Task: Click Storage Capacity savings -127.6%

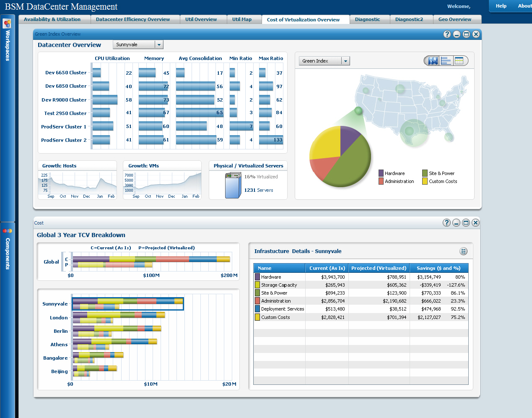Action: click(456, 285)
